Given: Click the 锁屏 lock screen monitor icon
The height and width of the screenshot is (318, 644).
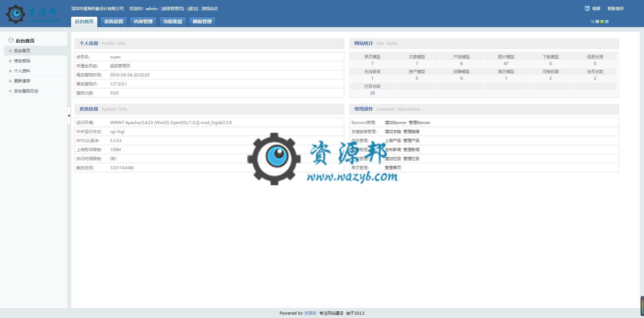Looking at the screenshot, I should (x=587, y=8).
